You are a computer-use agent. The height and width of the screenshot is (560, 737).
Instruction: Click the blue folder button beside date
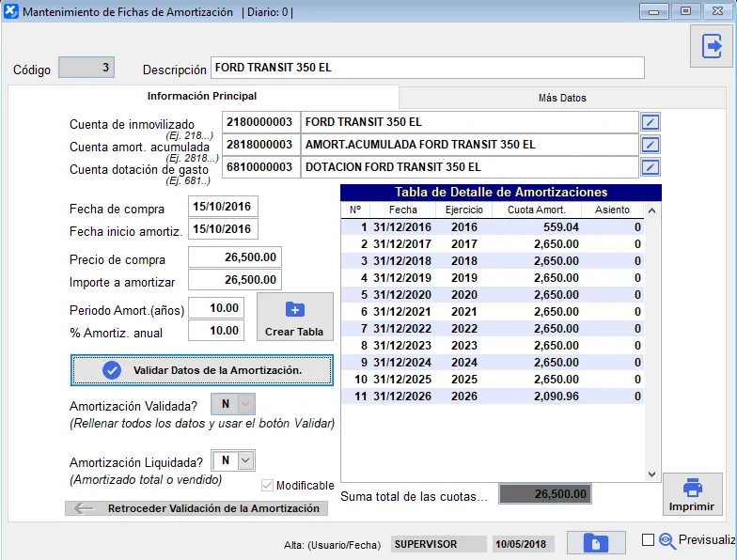595,543
